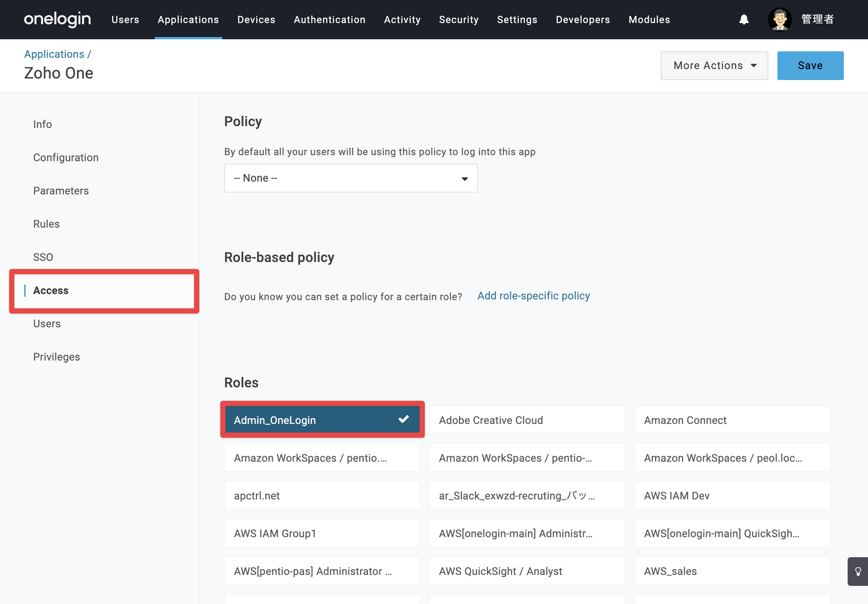Open the Developers top menu

[x=583, y=20]
